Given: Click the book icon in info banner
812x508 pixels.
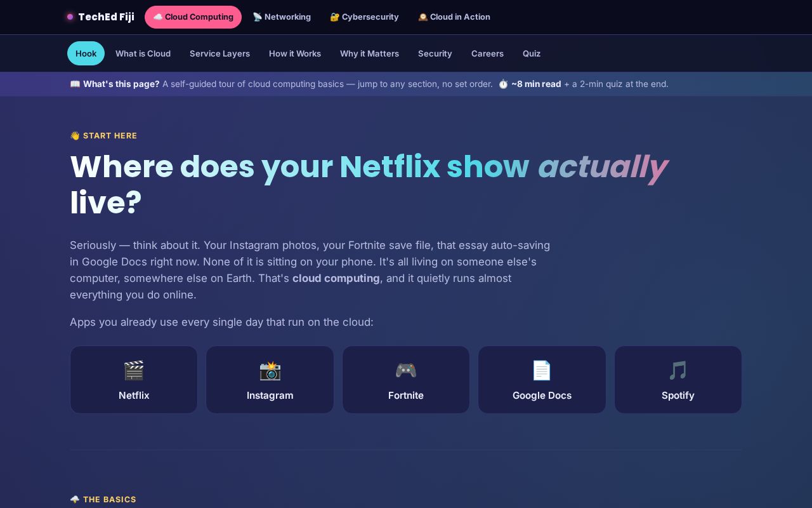Looking at the screenshot, I should click(75, 84).
